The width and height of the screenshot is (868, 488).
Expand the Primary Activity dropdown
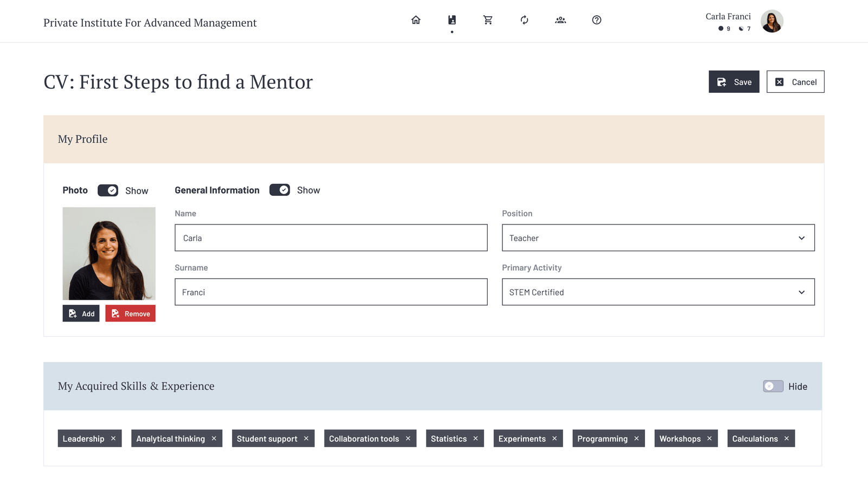click(x=658, y=292)
